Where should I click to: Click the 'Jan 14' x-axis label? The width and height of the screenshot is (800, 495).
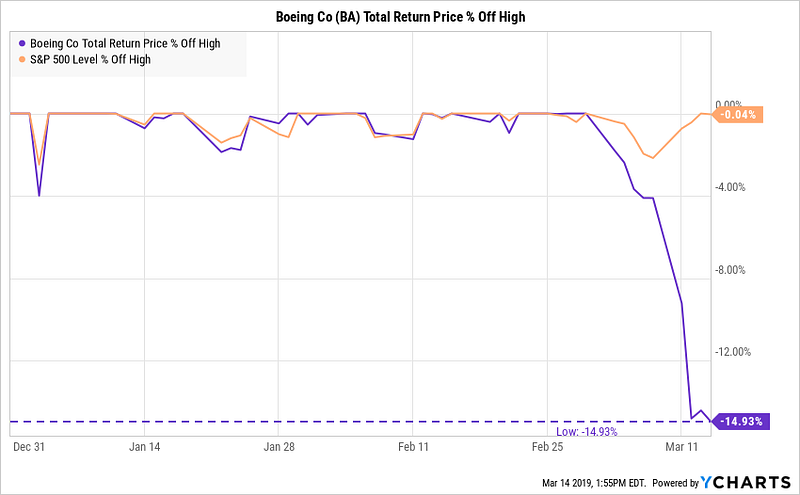click(x=144, y=447)
